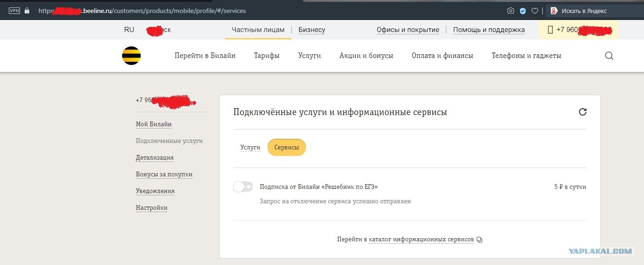Open Офисы и покрытие link
Viewport: 644px width, 265px height.
408,30
